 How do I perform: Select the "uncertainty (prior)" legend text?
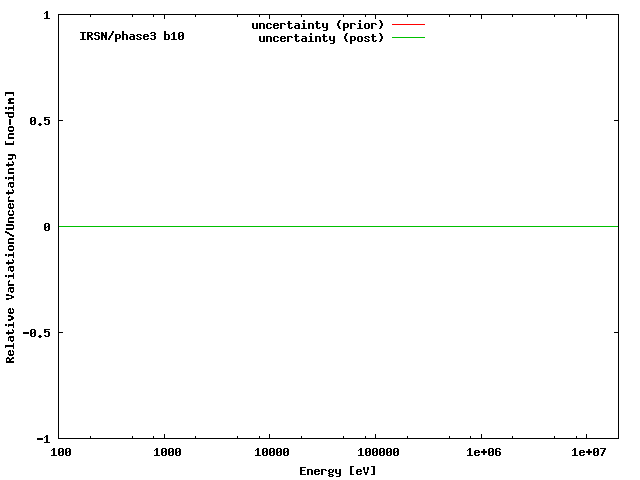click(317, 24)
